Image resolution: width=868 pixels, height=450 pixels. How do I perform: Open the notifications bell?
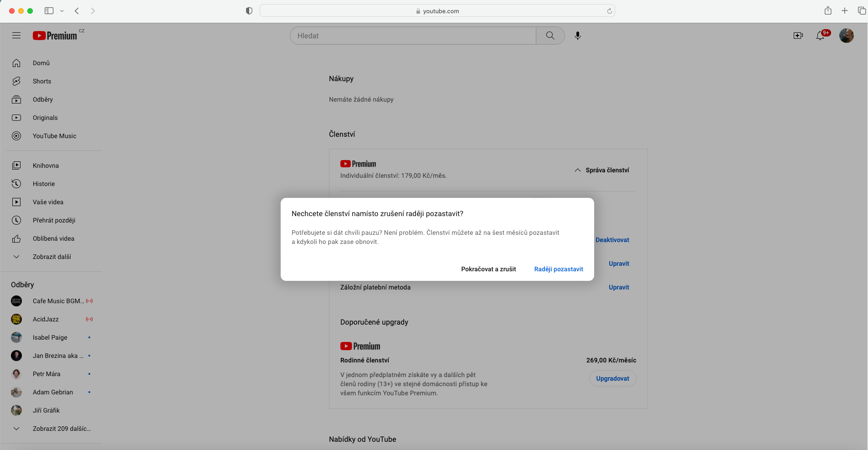[x=821, y=36]
